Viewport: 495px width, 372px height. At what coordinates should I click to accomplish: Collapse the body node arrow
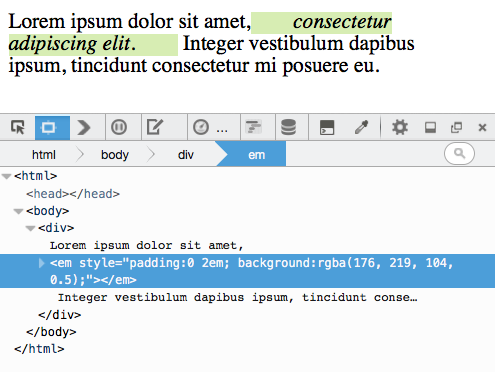(x=18, y=211)
